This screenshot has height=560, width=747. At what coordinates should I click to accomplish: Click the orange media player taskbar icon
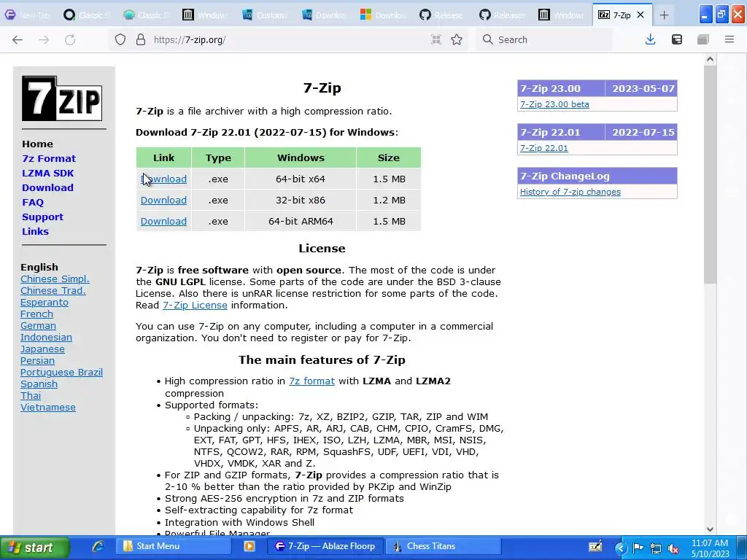(249, 546)
